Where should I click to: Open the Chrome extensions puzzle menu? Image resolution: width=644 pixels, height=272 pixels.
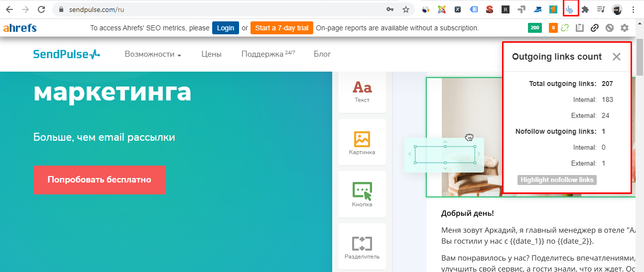tap(586, 9)
